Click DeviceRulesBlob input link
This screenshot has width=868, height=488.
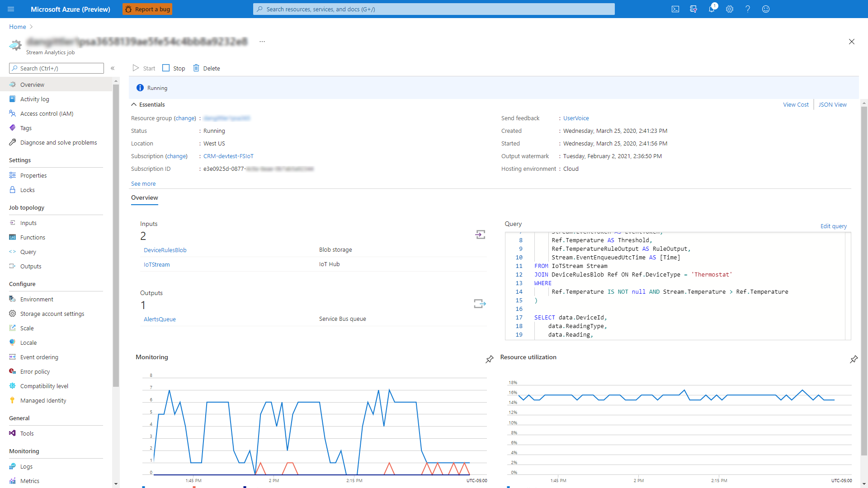click(x=164, y=250)
